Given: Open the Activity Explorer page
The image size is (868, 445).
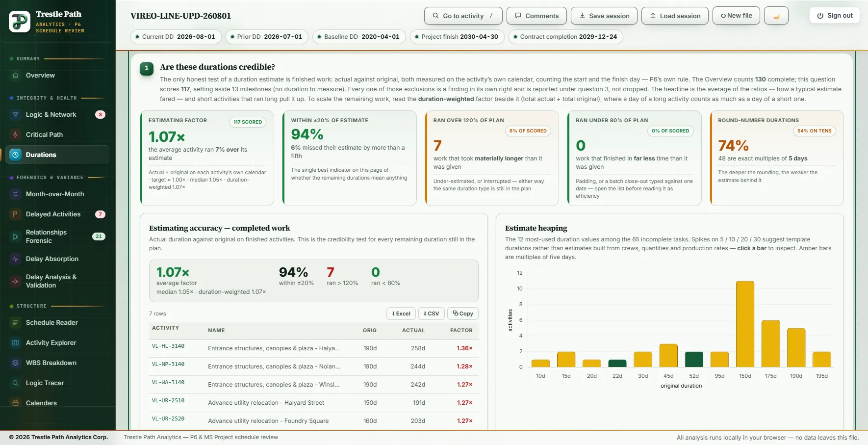Looking at the screenshot, I should point(57,343).
